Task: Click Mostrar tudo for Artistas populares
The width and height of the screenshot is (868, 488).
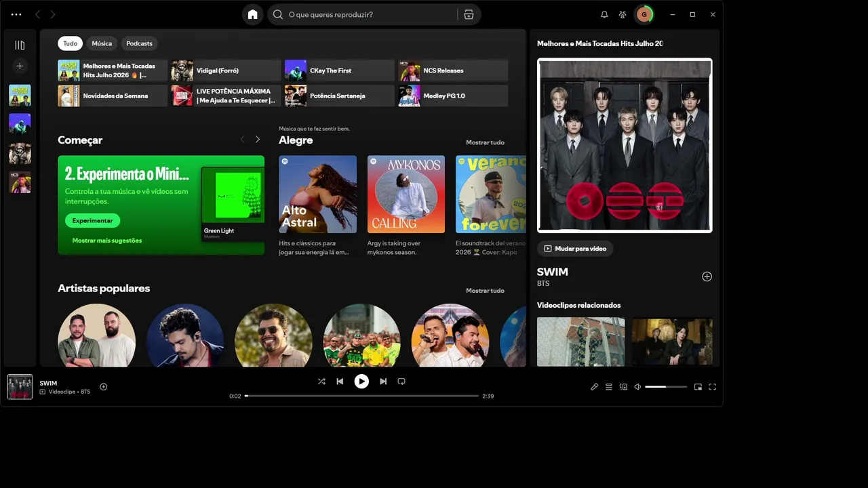Action: click(485, 291)
